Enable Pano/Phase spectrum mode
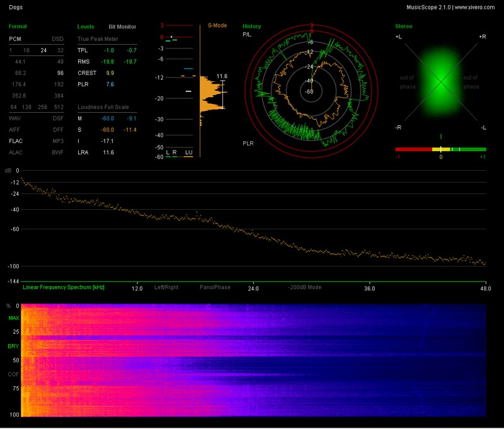The image size is (504, 429). click(215, 287)
